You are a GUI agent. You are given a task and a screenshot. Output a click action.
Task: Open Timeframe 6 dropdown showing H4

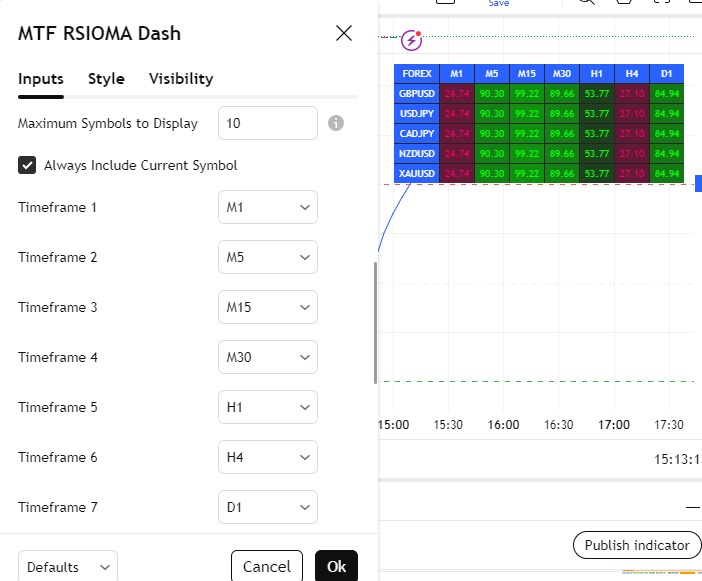click(267, 457)
